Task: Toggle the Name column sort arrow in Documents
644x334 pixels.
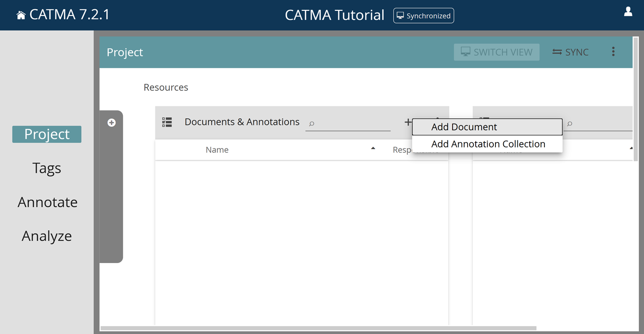Action: pyautogui.click(x=373, y=148)
